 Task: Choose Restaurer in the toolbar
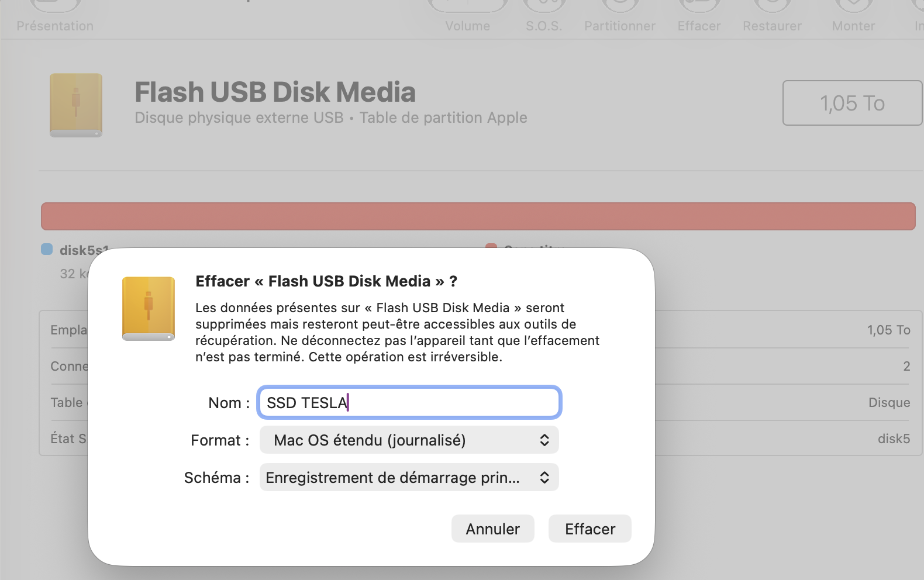(772, 18)
